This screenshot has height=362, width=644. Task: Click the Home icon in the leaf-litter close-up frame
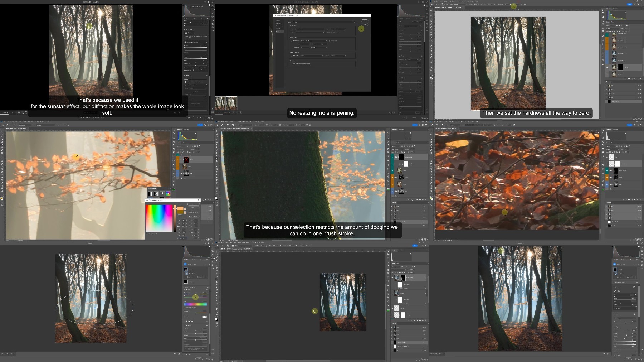coord(432,125)
